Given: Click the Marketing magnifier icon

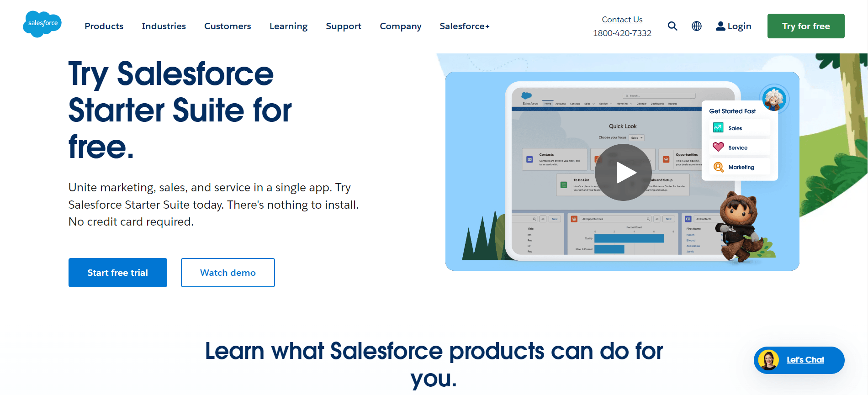Looking at the screenshot, I should [718, 167].
